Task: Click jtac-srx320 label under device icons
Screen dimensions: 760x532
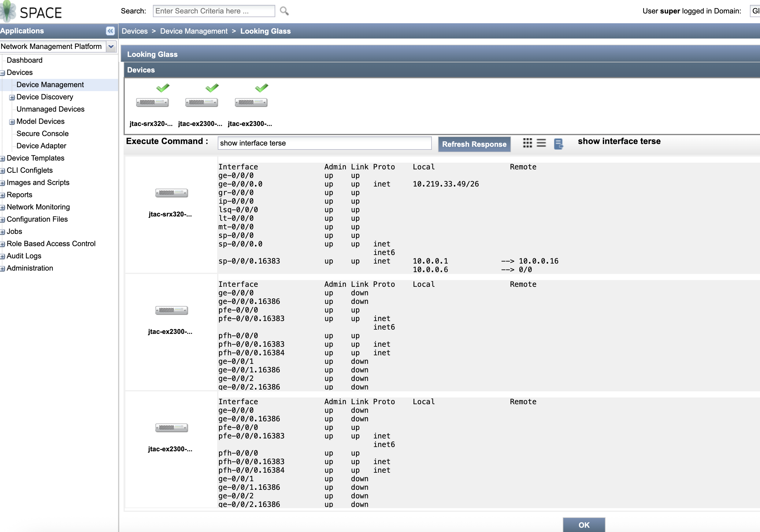Action: coord(151,124)
